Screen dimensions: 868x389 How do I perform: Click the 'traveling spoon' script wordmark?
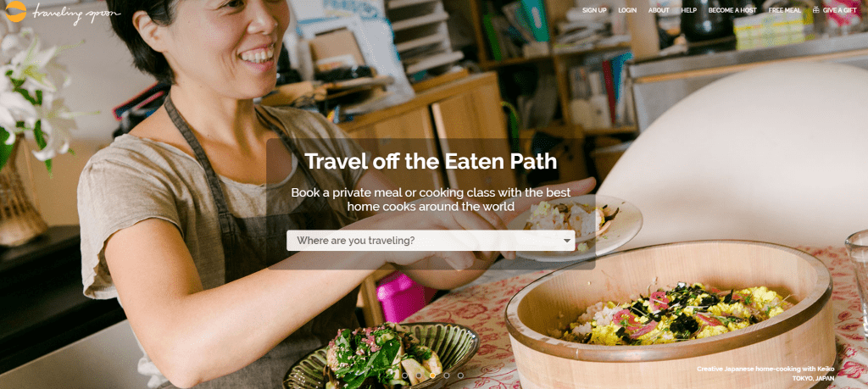pos(75,12)
